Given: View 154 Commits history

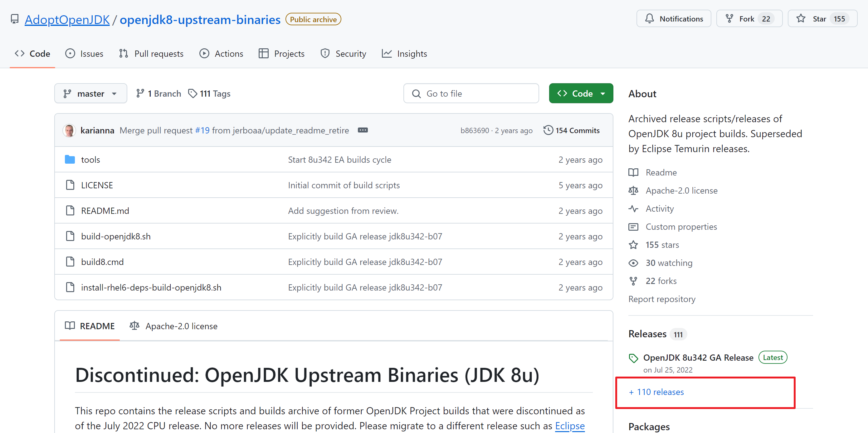Looking at the screenshot, I should (572, 130).
